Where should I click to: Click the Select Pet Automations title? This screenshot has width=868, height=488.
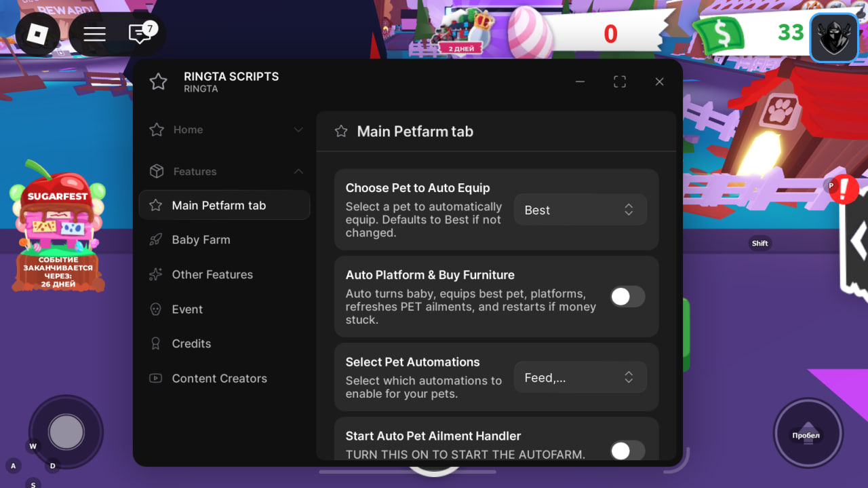[x=412, y=362]
